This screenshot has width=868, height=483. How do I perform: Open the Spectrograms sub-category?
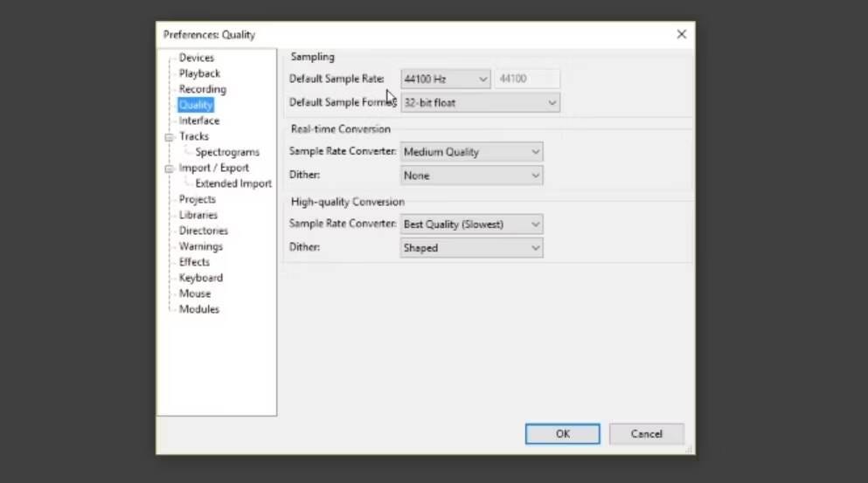tap(227, 152)
